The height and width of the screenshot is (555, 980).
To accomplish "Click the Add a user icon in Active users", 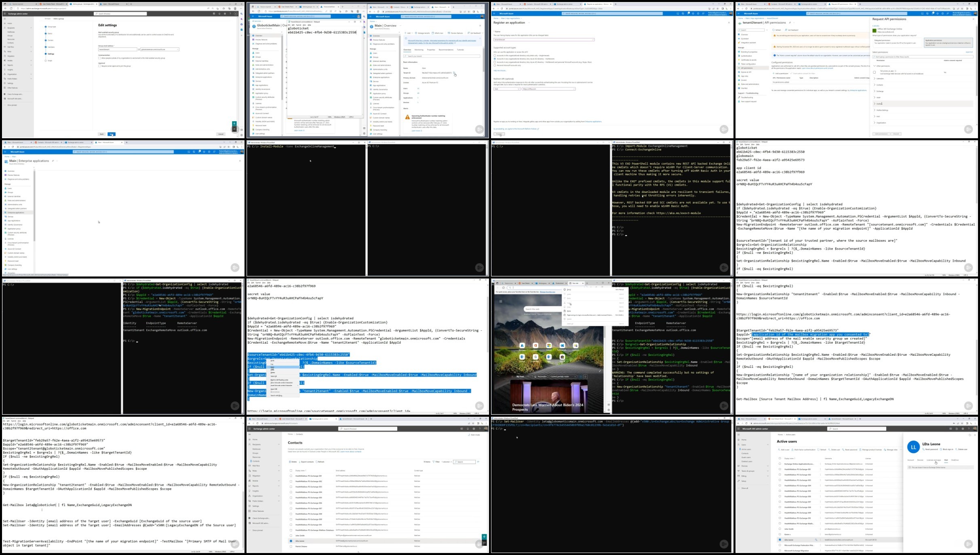I will [x=779, y=449].
